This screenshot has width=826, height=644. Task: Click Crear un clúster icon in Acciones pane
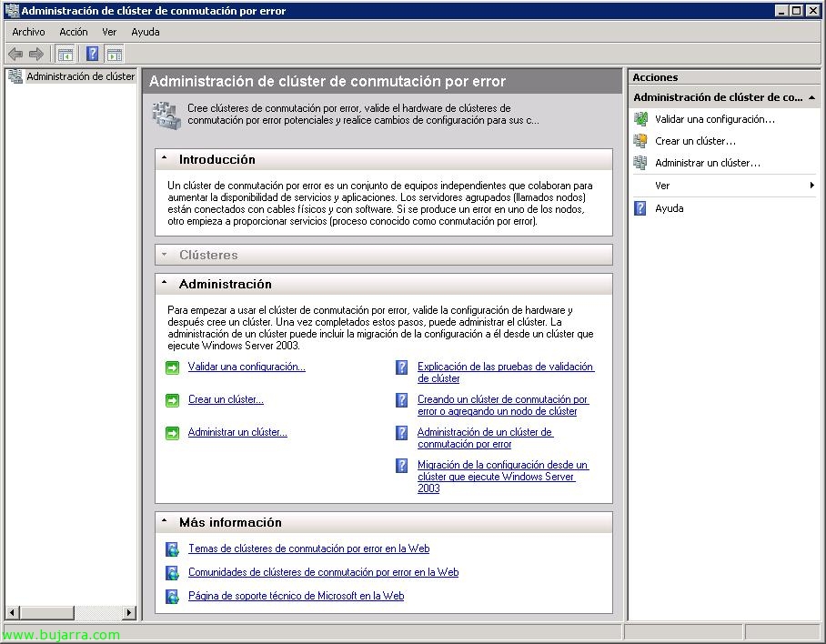(640, 141)
